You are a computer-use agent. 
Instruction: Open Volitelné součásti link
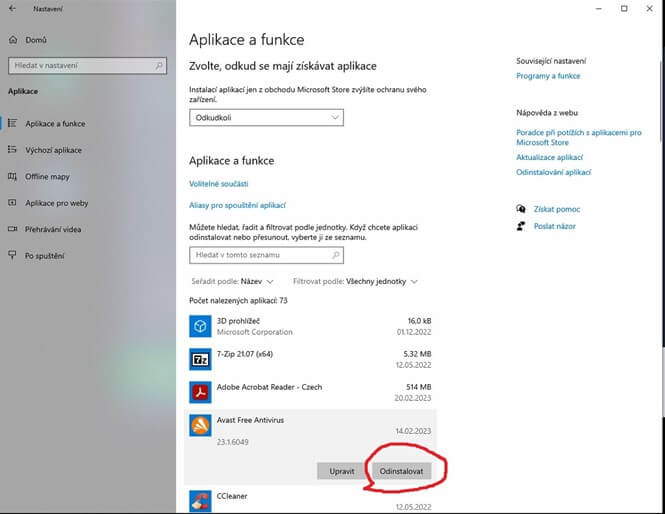tap(218, 184)
